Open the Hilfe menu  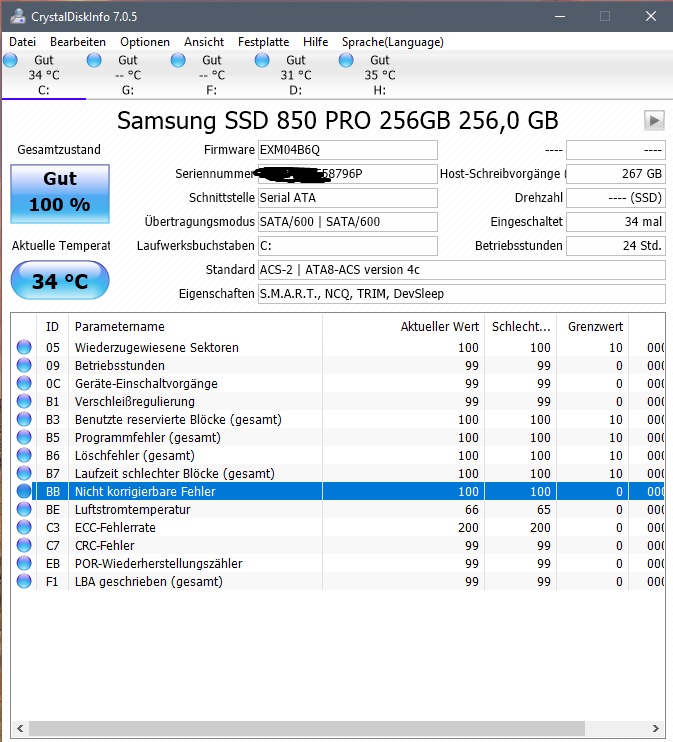315,42
